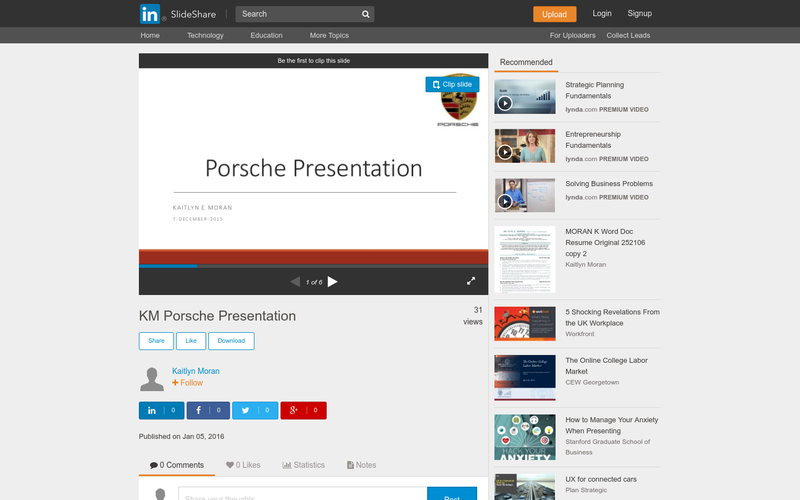800x500 pixels.
Task: Select the Recommended tab
Action: coord(526,62)
